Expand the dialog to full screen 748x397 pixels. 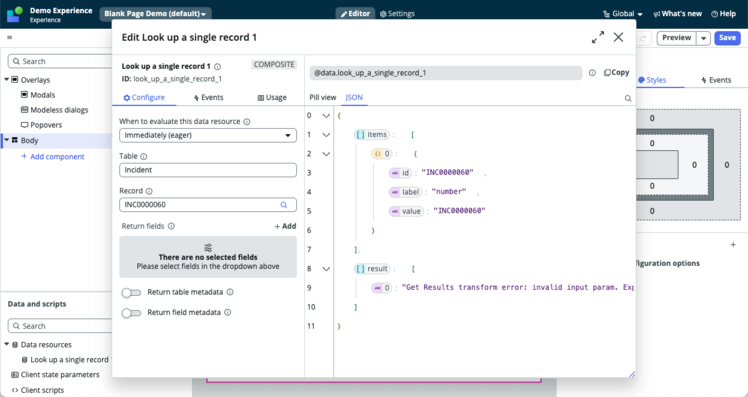coord(598,37)
